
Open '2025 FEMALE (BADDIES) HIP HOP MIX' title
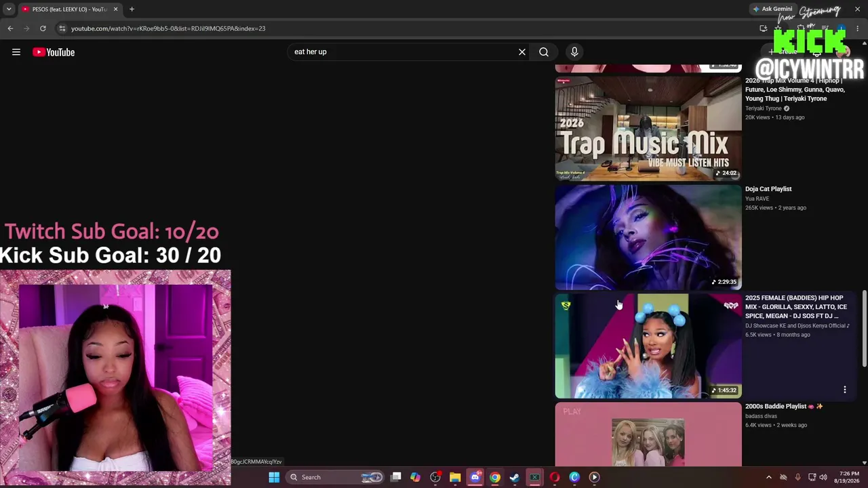click(796, 307)
